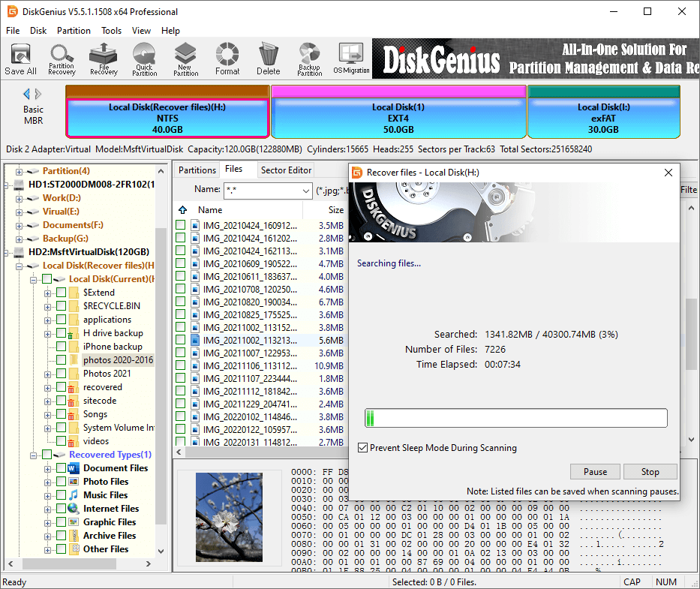
Task: Click the Document Files Word icon
Action: click(x=74, y=468)
